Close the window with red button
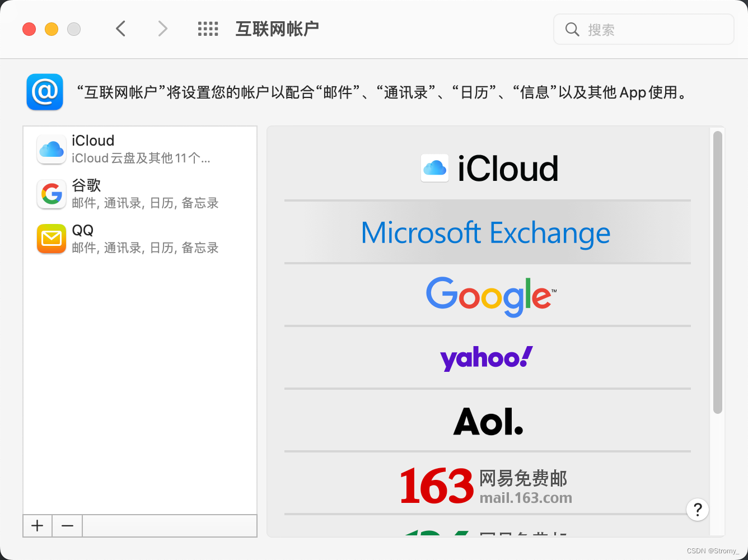 coord(29,29)
